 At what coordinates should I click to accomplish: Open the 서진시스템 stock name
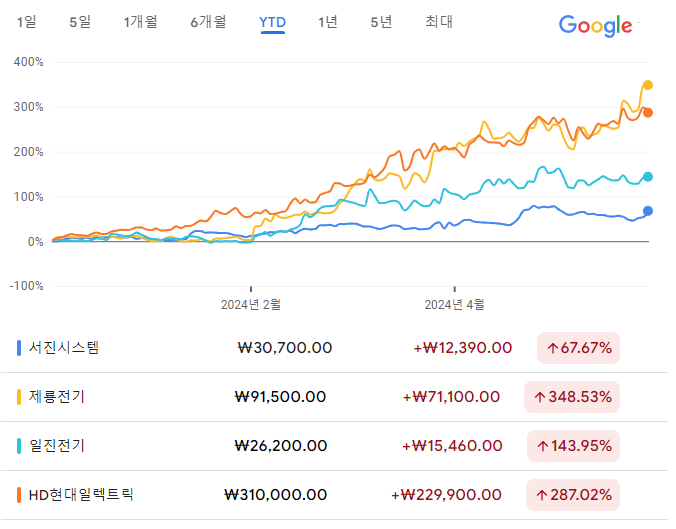64,348
